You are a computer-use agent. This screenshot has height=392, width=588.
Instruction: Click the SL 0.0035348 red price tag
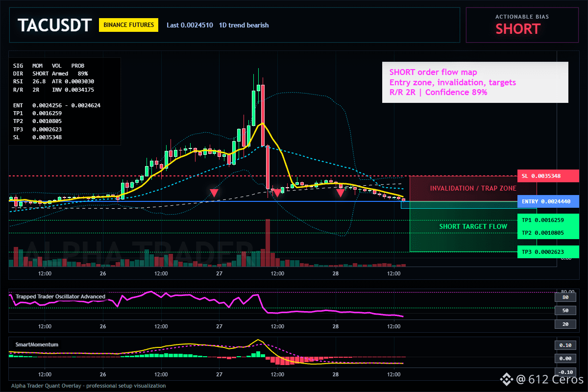tap(548, 176)
